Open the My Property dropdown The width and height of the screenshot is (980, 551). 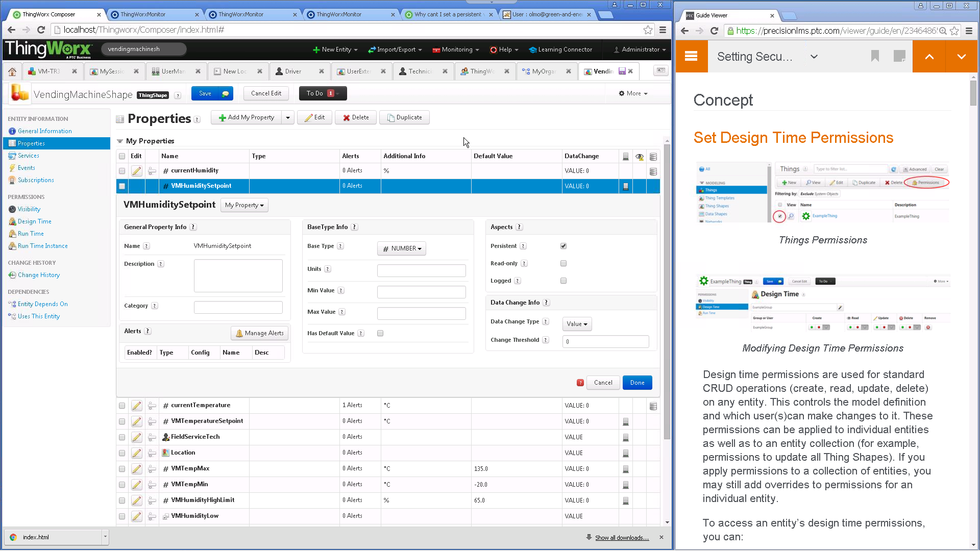244,205
